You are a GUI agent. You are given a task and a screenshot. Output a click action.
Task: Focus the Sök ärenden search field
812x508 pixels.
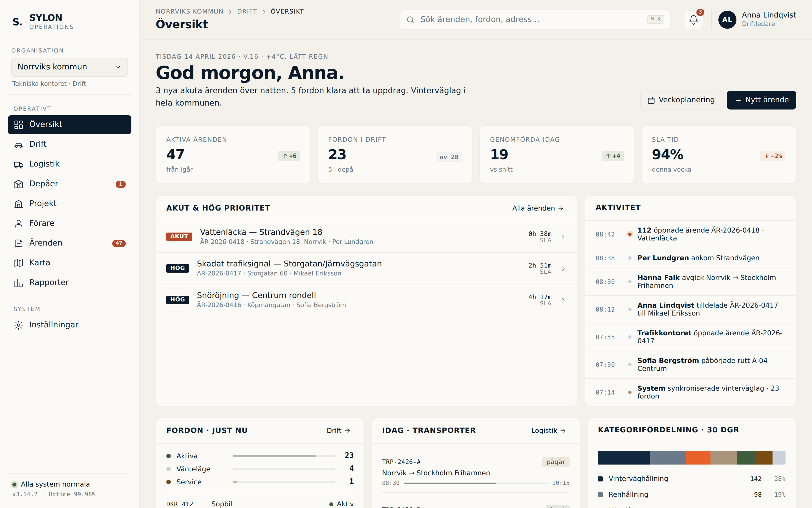535,20
